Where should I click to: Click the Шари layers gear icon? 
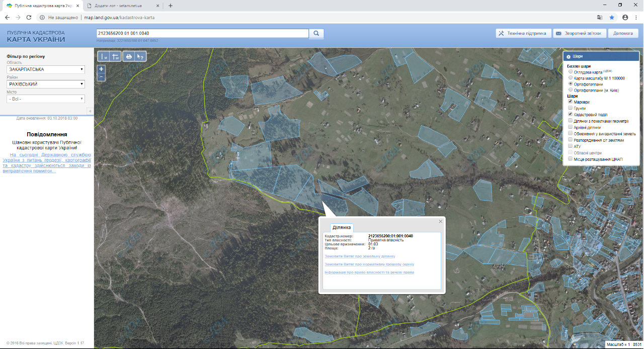pos(569,56)
